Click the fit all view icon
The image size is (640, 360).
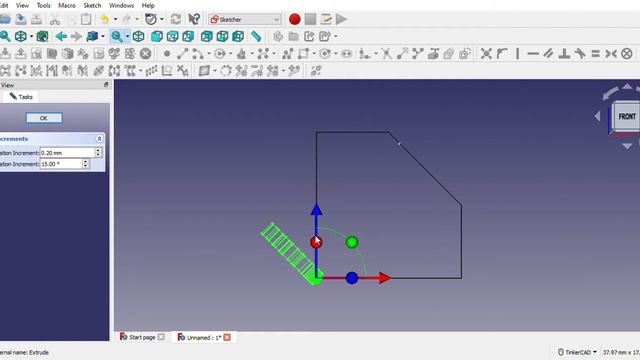(5, 36)
